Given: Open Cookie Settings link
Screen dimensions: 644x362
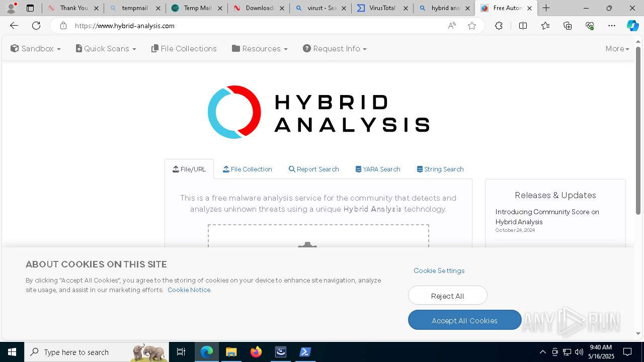Looking at the screenshot, I should pyautogui.click(x=439, y=270).
